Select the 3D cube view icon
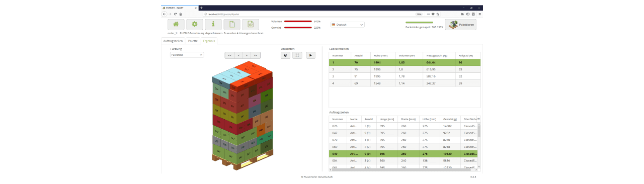 click(286, 55)
